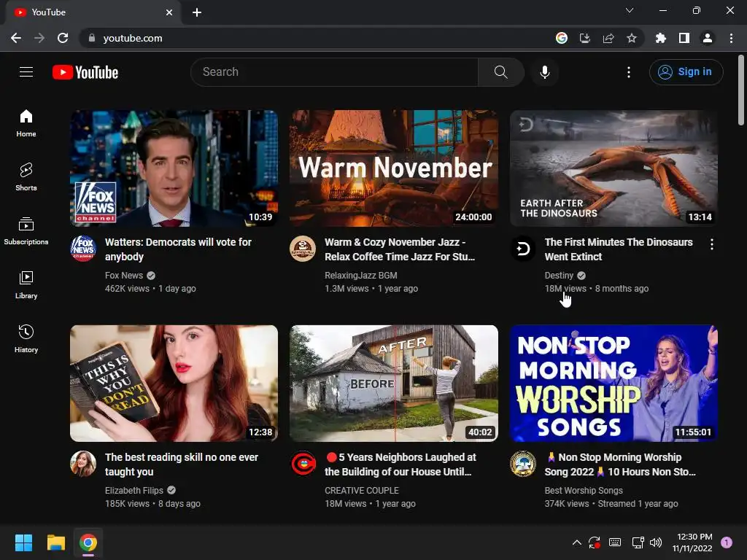The image size is (747, 560).
Task: Click title 'The best reading skill no one ever taught you'
Action: click(x=182, y=464)
